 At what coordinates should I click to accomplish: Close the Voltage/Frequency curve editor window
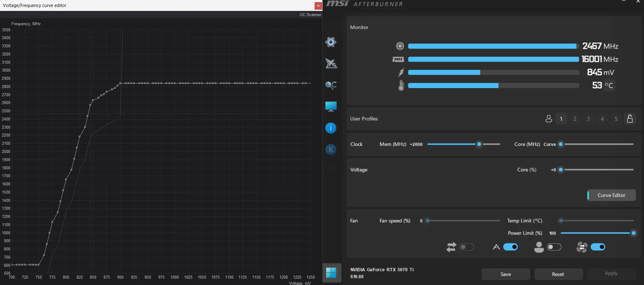tap(318, 5)
